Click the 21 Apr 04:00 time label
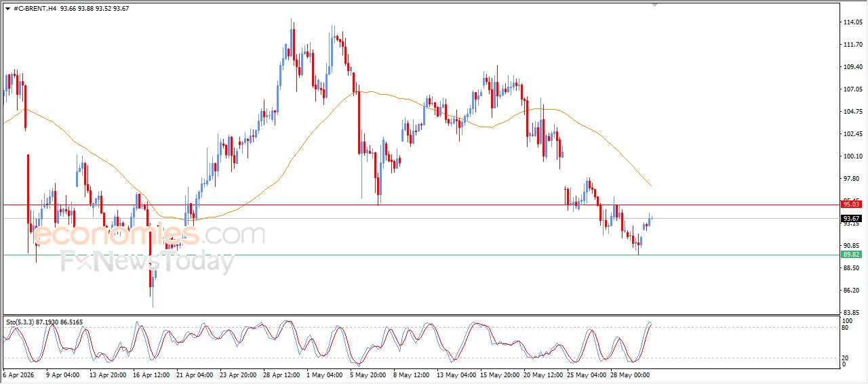 pyautogui.click(x=195, y=374)
